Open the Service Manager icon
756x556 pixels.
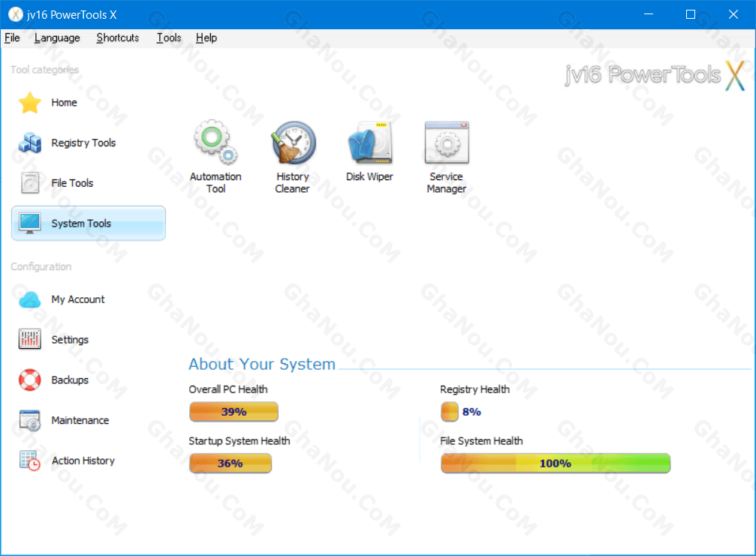click(x=447, y=143)
